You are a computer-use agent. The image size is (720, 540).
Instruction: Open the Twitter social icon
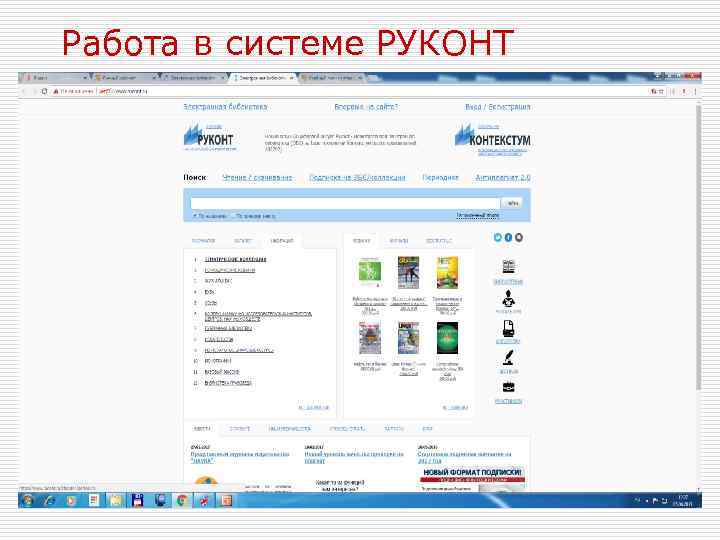point(498,237)
